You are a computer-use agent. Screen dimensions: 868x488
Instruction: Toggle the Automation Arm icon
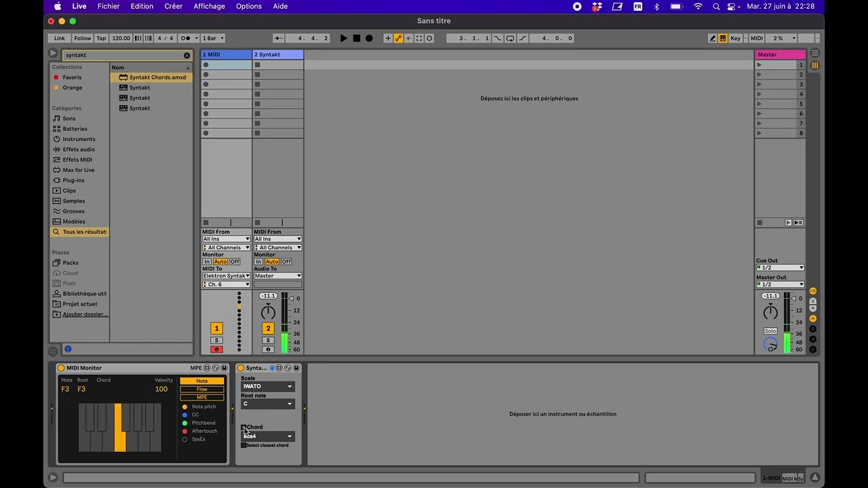(x=399, y=39)
